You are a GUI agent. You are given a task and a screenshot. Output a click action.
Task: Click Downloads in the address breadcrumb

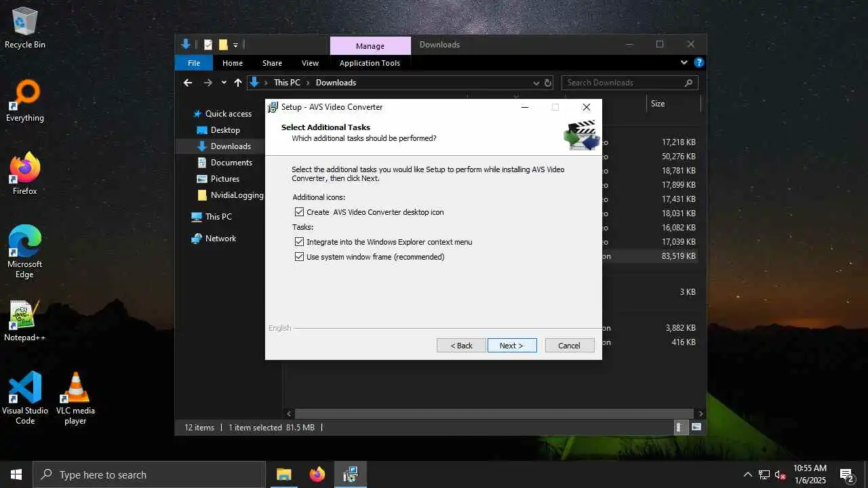click(336, 83)
